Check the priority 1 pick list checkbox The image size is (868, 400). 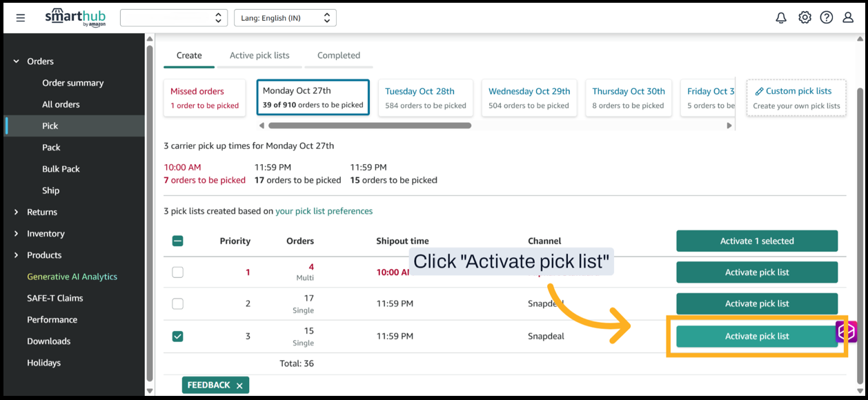[178, 272]
